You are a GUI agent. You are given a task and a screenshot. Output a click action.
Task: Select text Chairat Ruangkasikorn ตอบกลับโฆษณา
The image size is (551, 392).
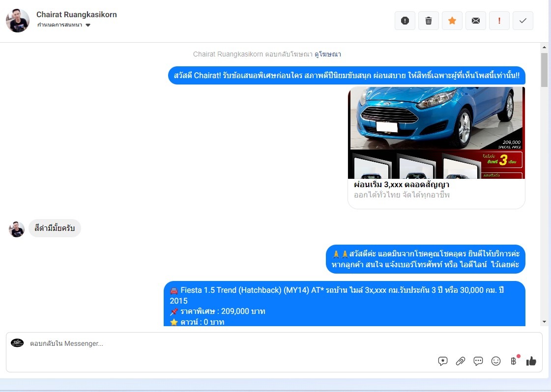253,54
